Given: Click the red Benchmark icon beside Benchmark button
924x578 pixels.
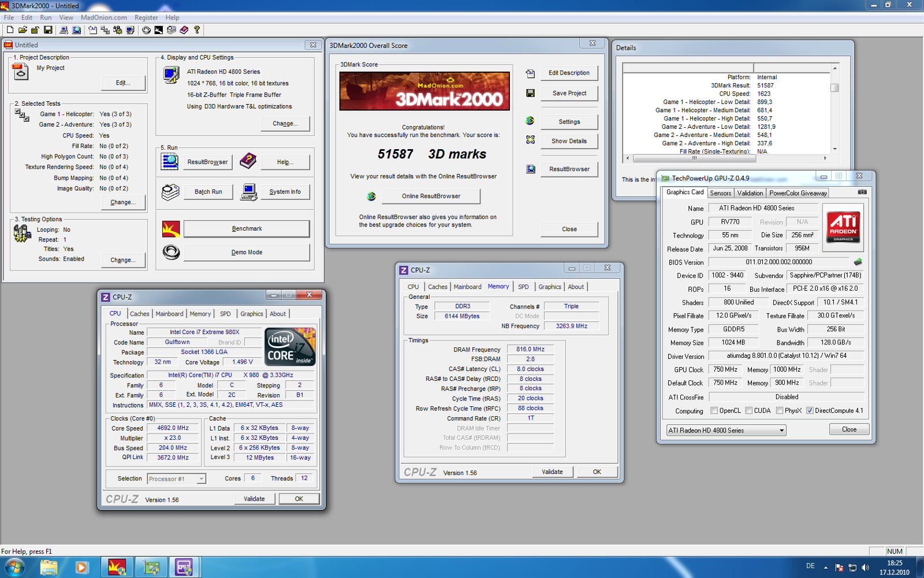Looking at the screenshot, I should click(x=171, y=229).
